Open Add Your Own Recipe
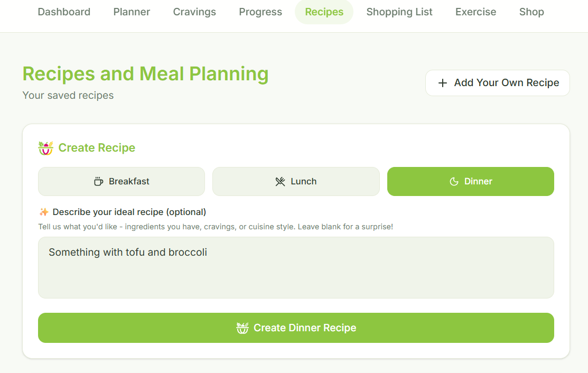This screenshot has height=373, width=588. (497, 83)
